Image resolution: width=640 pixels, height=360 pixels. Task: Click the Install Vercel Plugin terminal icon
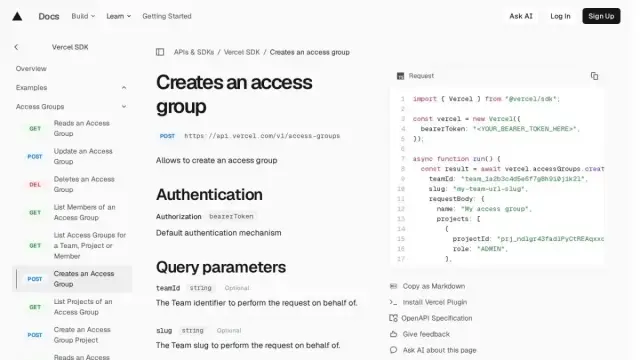coord(393,302)
